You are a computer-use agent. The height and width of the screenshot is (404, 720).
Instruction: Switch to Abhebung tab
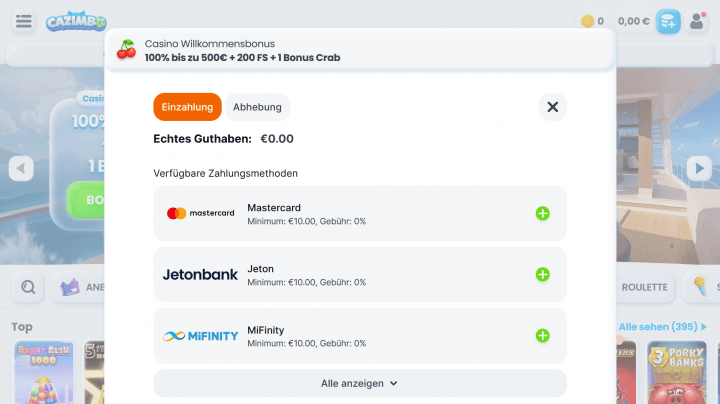(257, 107)
